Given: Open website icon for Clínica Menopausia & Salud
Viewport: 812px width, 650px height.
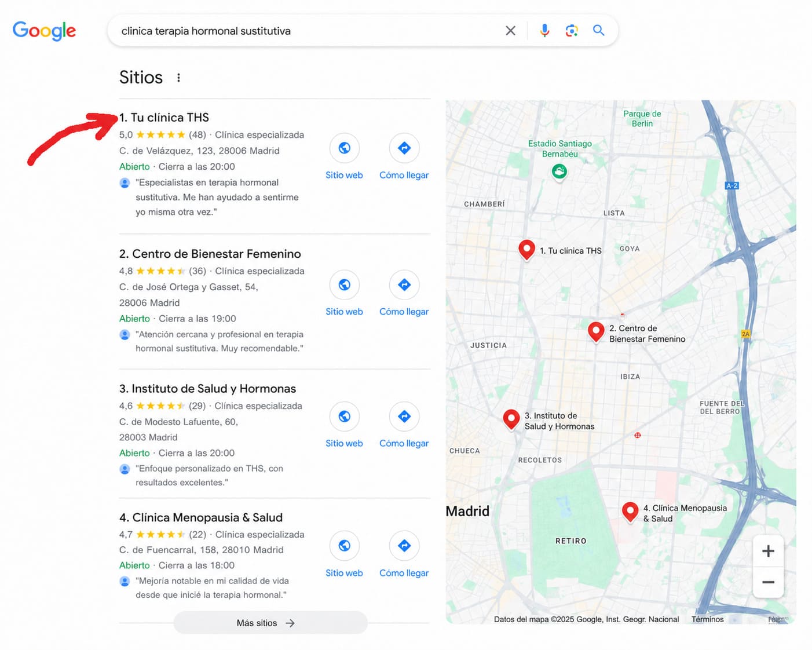Looking at the screenshot, I should 345,546.
